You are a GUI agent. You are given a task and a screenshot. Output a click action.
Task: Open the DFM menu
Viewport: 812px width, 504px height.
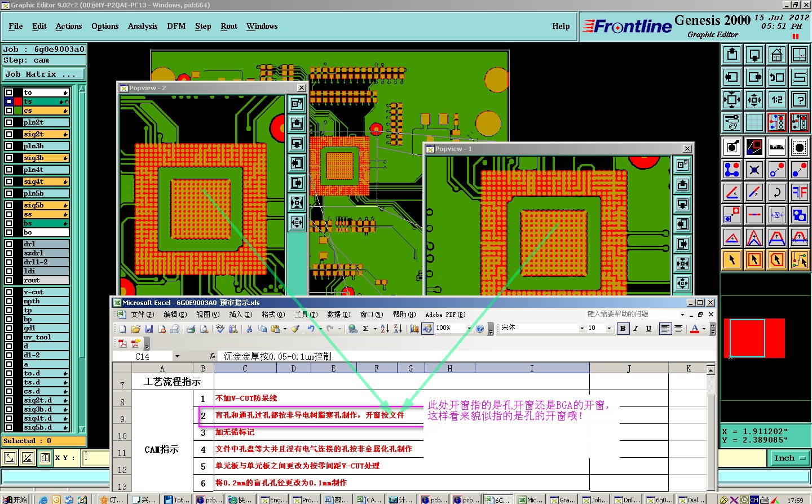click(x=176, y=26)
